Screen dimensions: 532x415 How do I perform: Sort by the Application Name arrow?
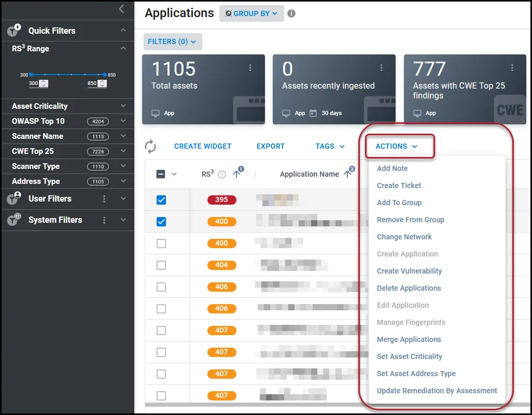347,174
